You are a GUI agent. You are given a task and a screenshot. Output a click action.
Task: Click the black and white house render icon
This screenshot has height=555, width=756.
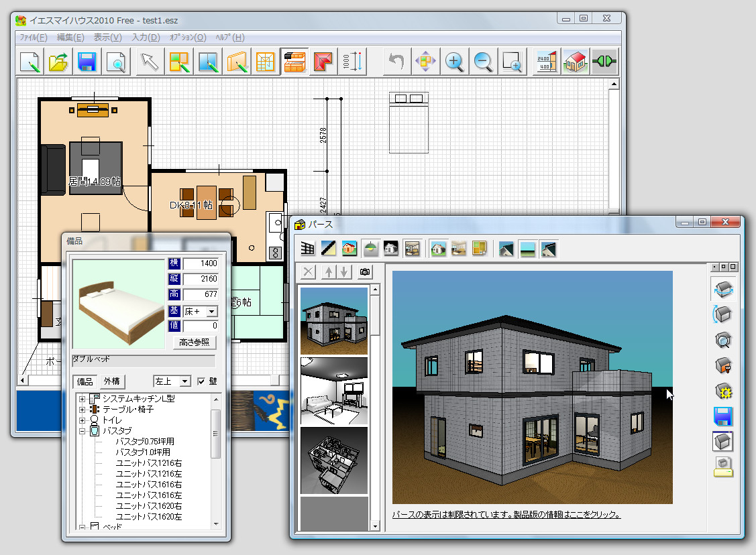point(391,249)
